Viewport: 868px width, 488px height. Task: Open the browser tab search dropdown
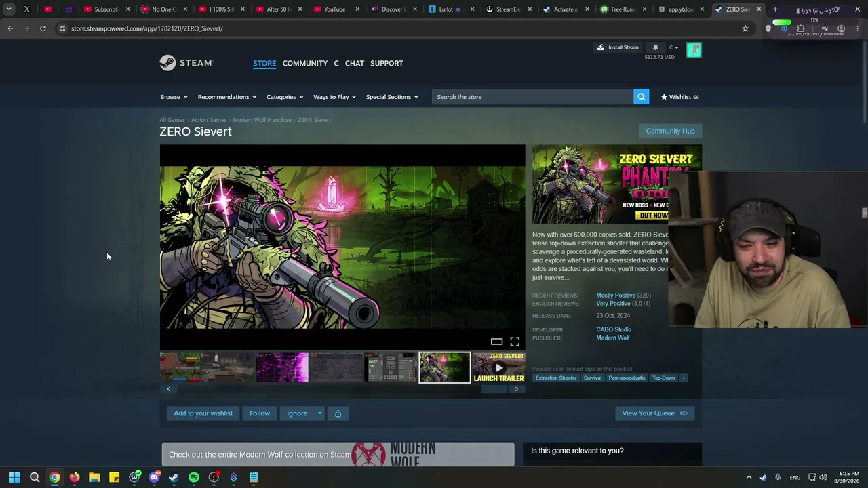(x=9, y=9)
